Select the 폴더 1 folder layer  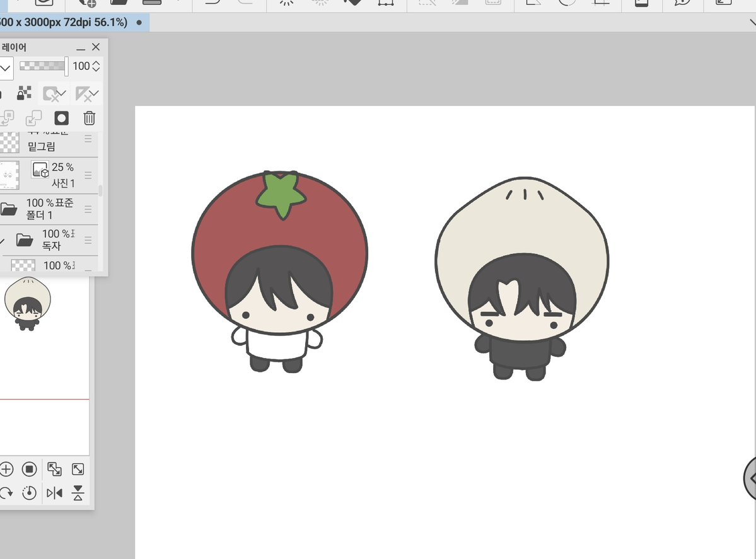coord(48,209)
